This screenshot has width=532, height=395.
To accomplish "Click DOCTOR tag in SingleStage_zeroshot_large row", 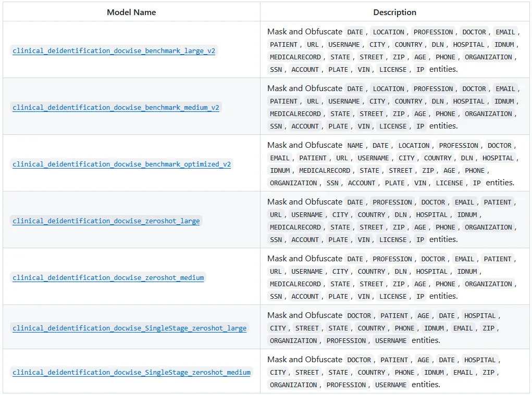I will tap(359, 316).
